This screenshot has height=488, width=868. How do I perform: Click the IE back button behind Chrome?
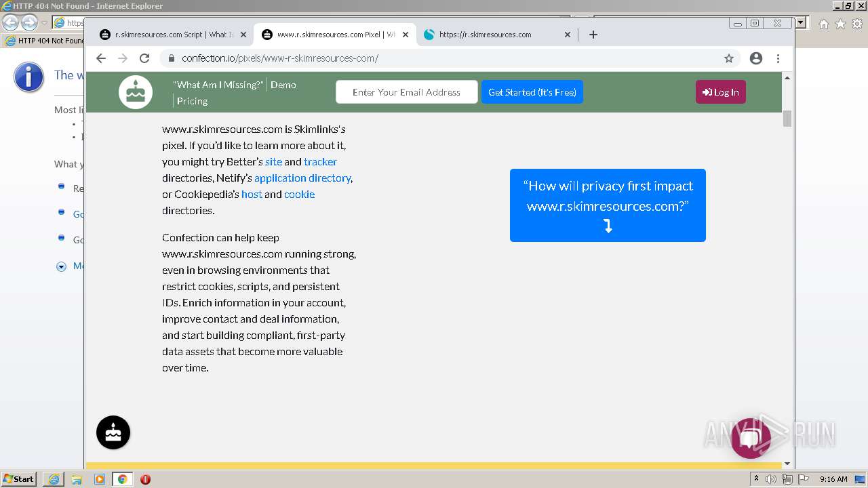[11, 23]
